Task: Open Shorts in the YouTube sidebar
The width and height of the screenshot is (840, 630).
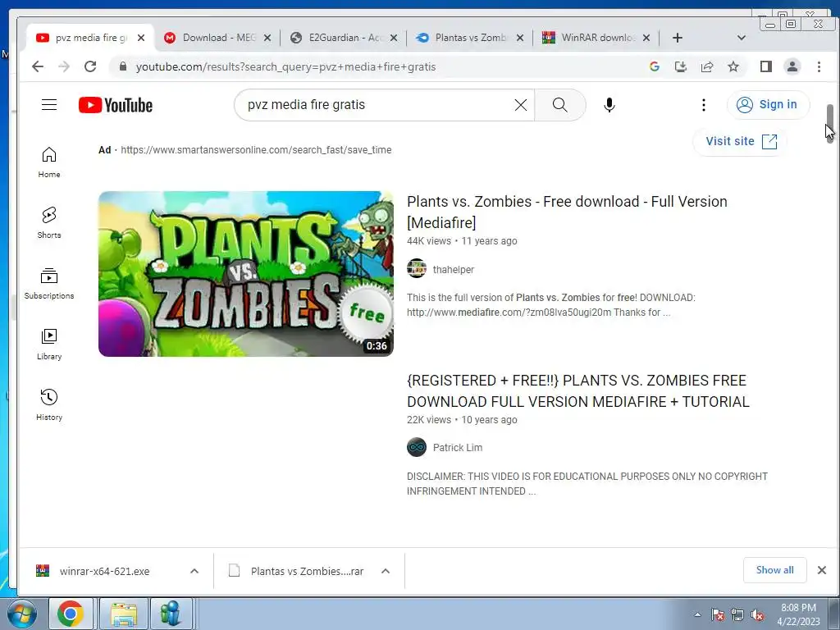Action: point(49,223)
